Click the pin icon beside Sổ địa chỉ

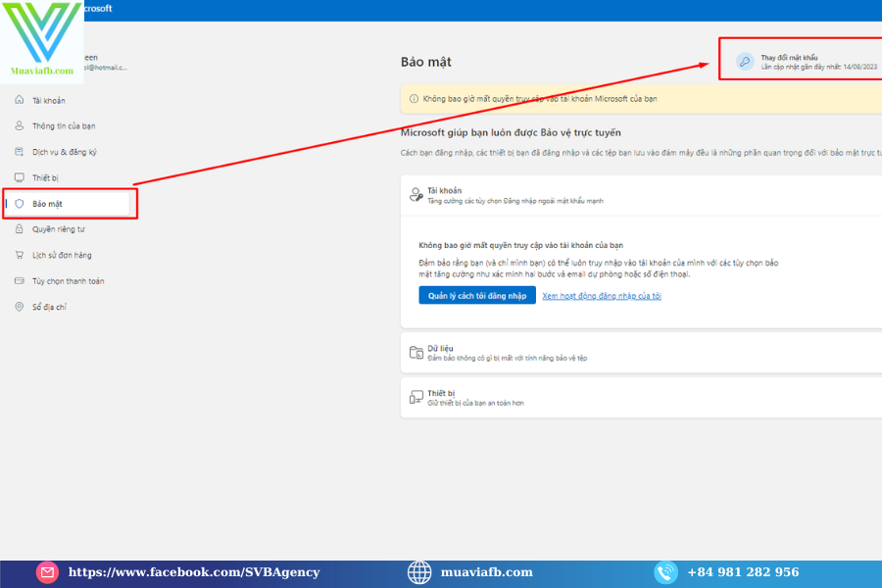(x=20, y=307)
